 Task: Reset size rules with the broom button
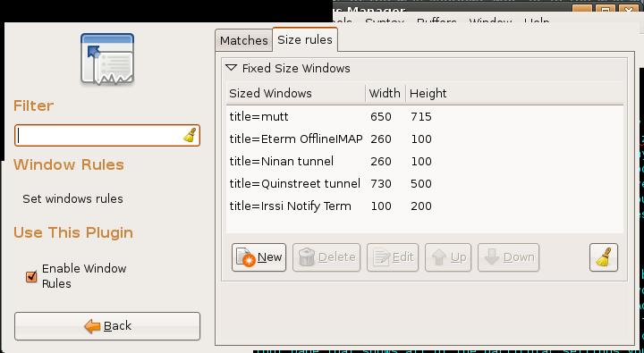[604, 257]
